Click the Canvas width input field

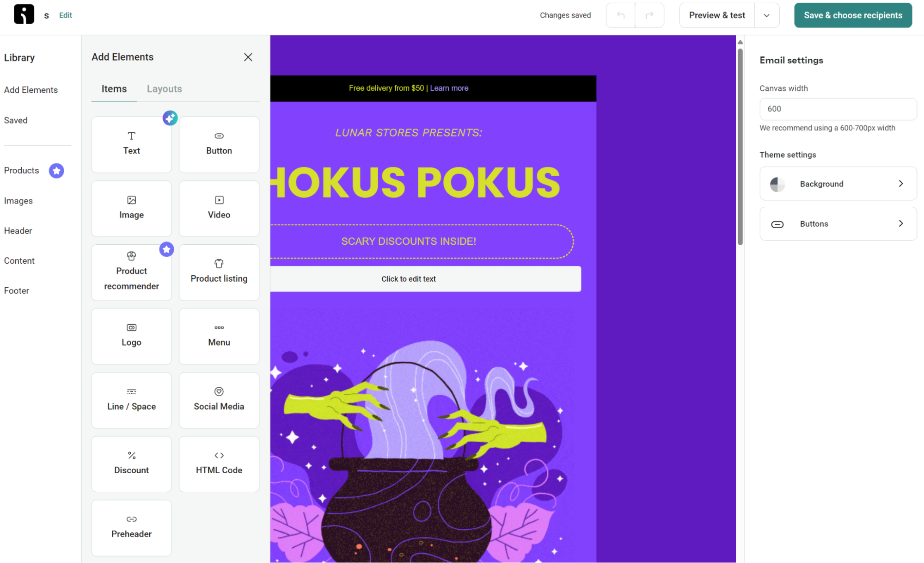coord(838,109)
